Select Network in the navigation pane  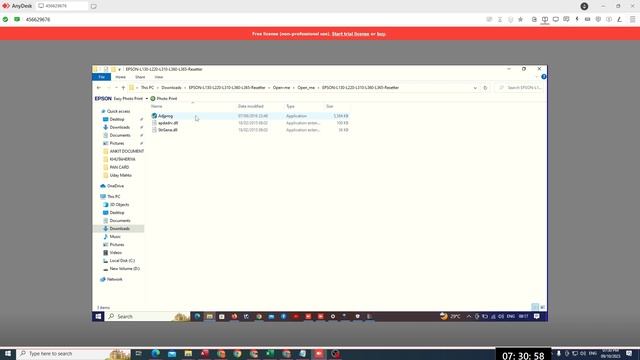tap(111, 280)
